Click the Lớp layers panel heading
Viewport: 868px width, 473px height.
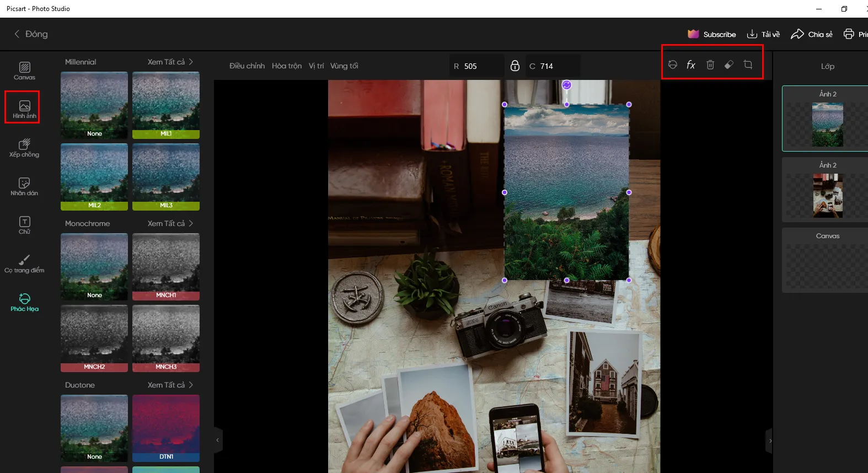point(827,66)
